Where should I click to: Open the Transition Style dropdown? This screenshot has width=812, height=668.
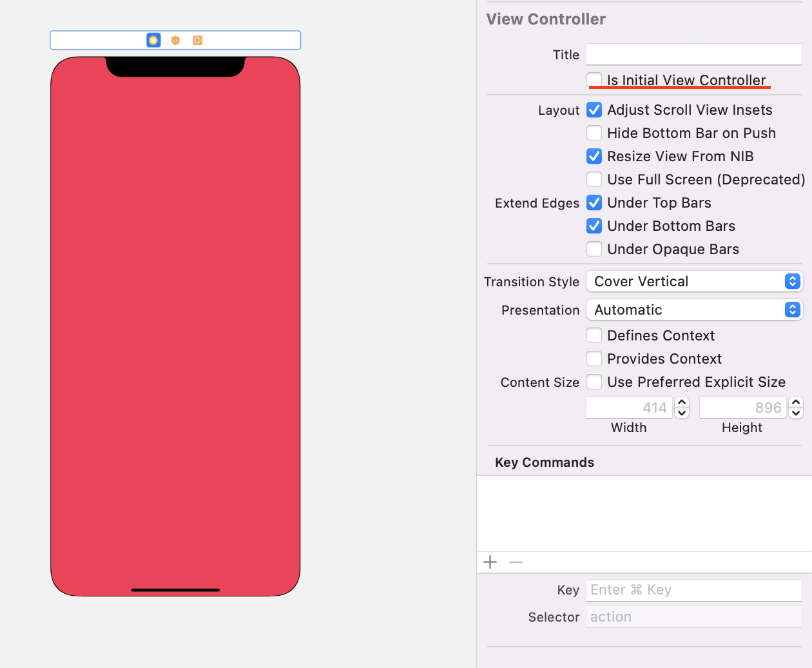click(694, 281)
